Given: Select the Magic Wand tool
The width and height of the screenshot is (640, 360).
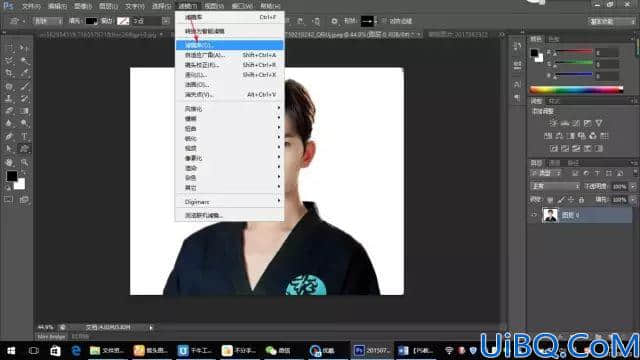Looking at the screenshot, I should click(24, 61).
